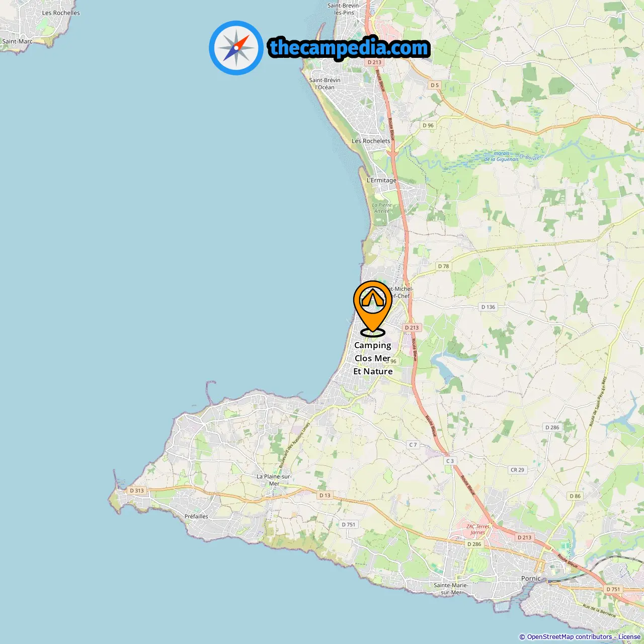The image size is (644, 644).
Task: Select the Pornic town label
Action: pyautogui.click(x=531, y=579)
